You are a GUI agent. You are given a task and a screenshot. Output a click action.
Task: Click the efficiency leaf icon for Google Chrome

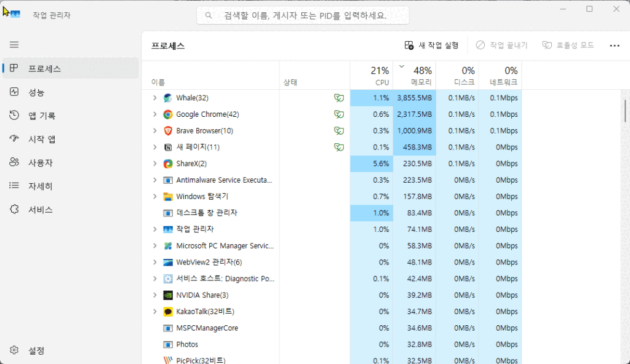click(339, 114)
